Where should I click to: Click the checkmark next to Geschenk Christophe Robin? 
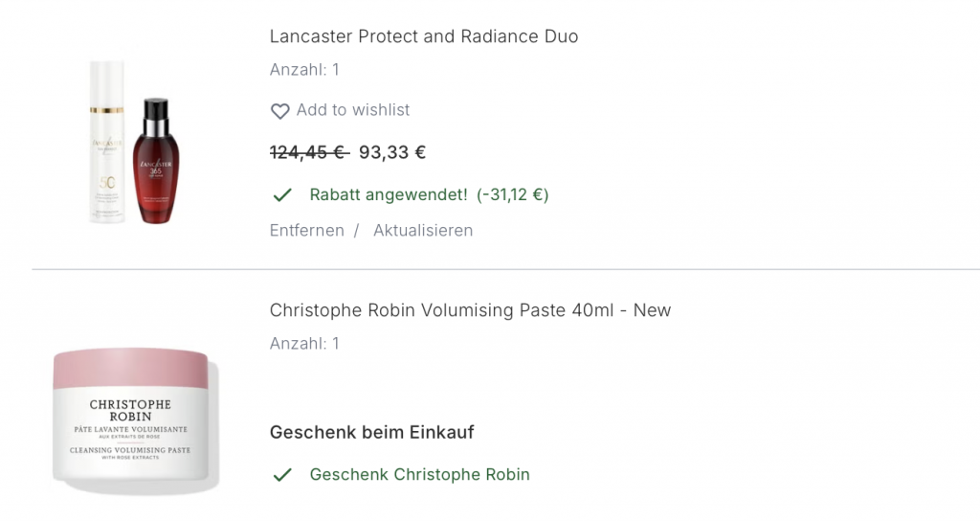(282, 475)
